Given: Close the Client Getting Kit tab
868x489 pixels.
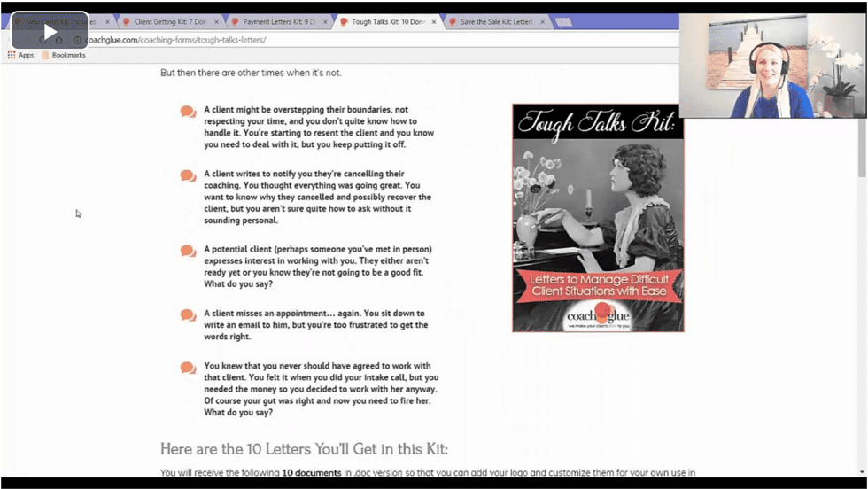Looking at the screenshot, I should click(x=218, y=22).
